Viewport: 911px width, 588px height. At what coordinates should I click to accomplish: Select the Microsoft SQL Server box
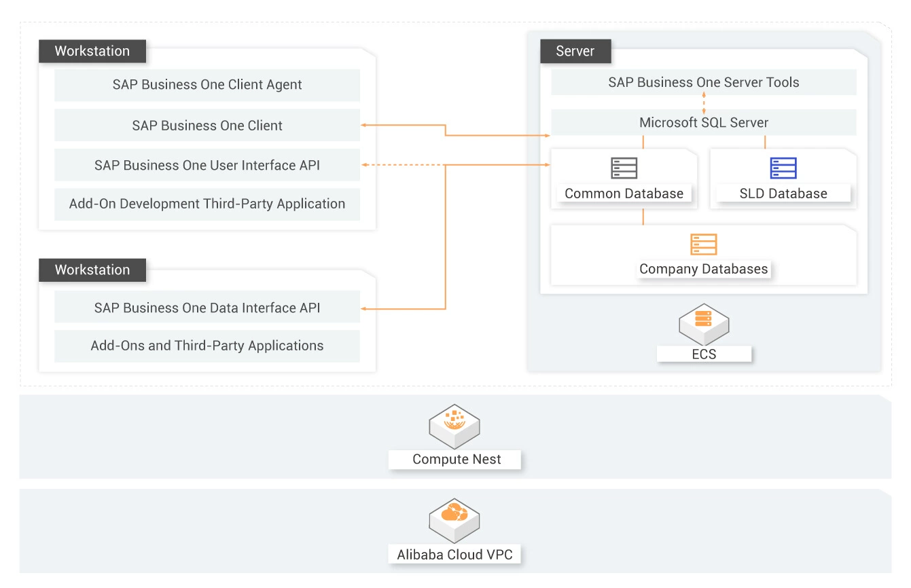[703, 123]
